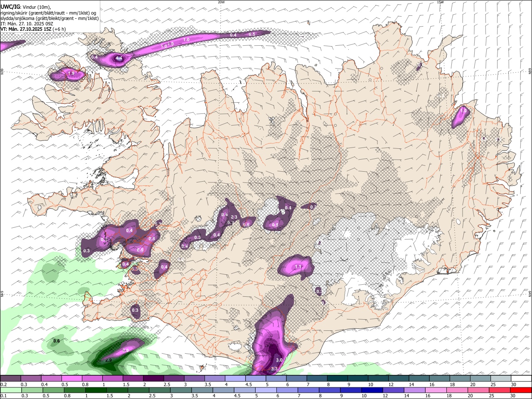Pick the darkest purple swatch at 2 in upper legend

(153, 379)
